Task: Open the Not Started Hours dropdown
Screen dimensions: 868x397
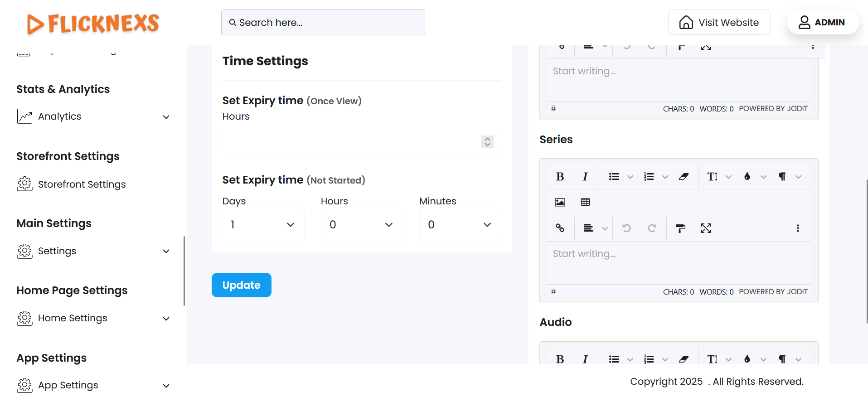Action: pos(361,225)
